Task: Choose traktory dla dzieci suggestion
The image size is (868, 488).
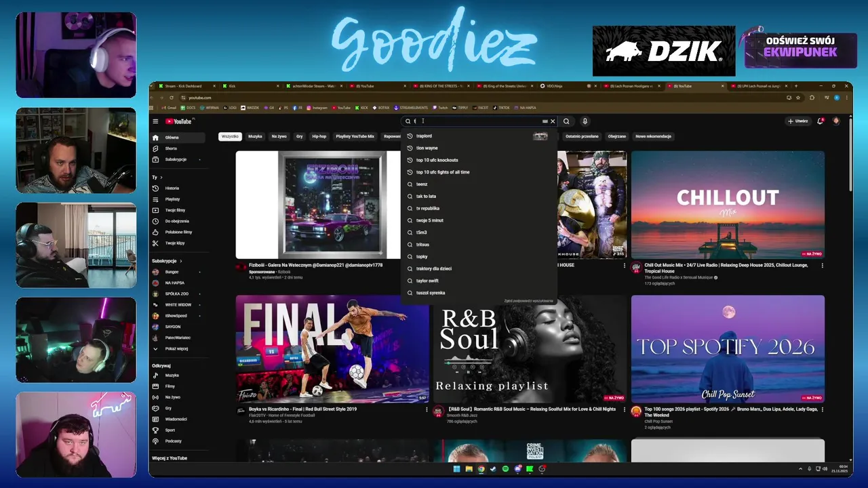Action: (x=478, y=268)
